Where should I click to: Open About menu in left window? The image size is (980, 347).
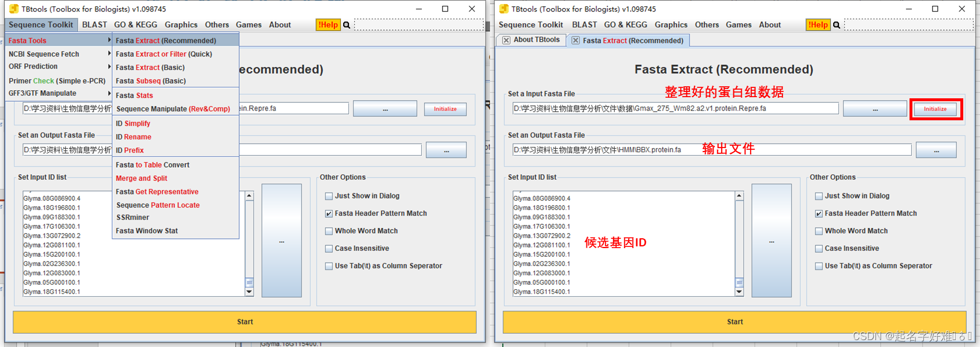tap(280, 25)
